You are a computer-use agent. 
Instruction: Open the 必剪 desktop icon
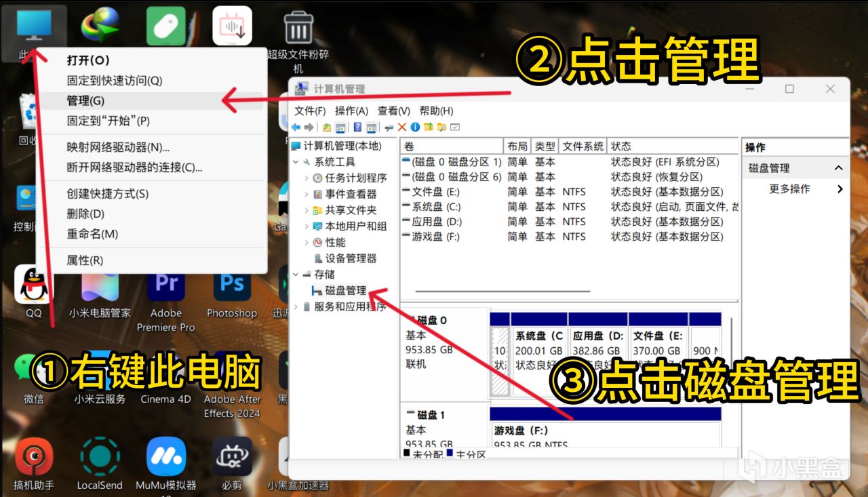pos(232,463)
